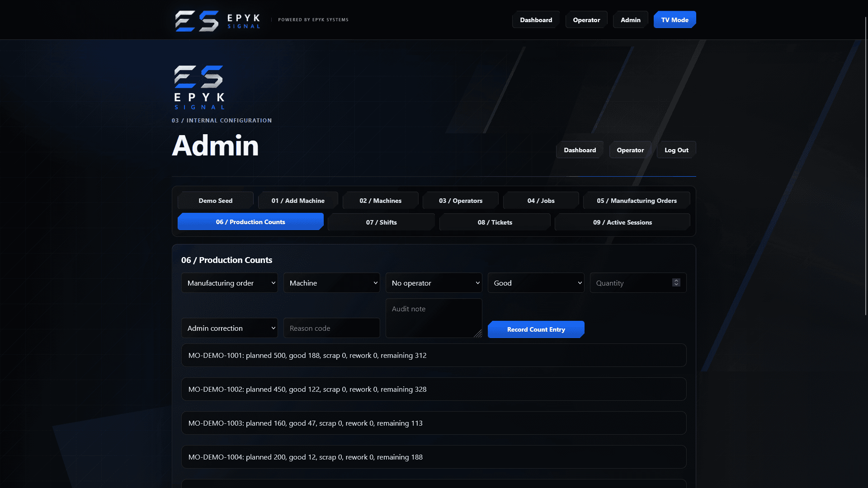Screen dimensions: 868x488
Task: Click Operator button beside Admin heading
Action: point(630,150)
